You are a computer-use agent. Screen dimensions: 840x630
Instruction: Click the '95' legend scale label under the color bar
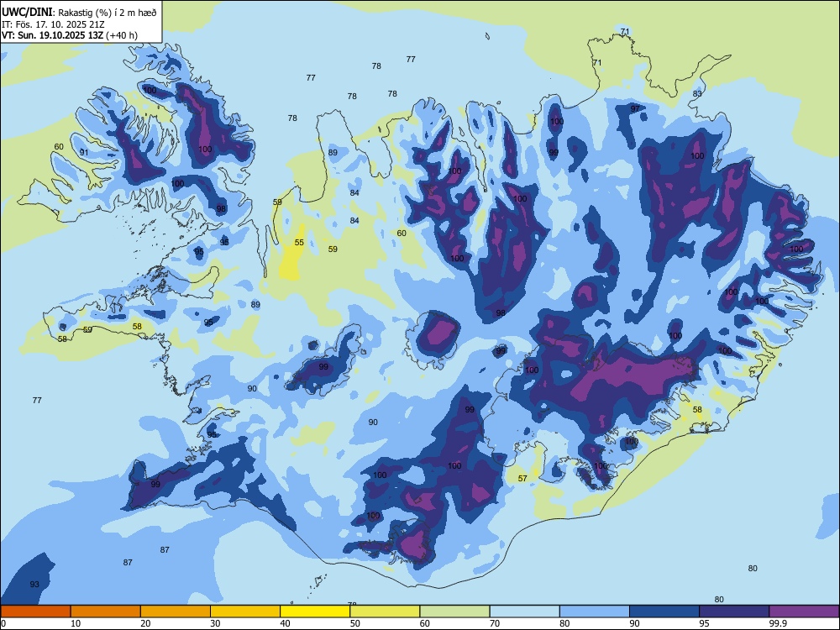(x=704, y=623)
